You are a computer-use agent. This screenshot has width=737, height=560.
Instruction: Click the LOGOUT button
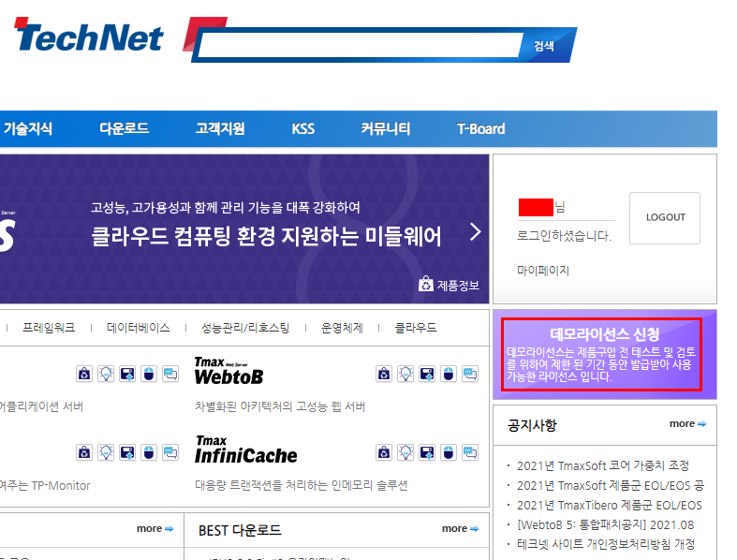[665, 217]
